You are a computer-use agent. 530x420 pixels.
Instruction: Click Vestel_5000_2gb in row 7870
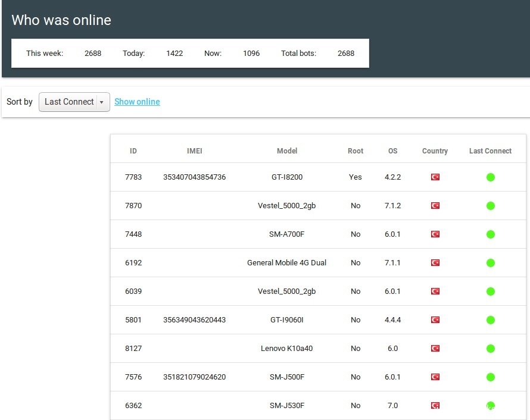click(x=286, y=206)
